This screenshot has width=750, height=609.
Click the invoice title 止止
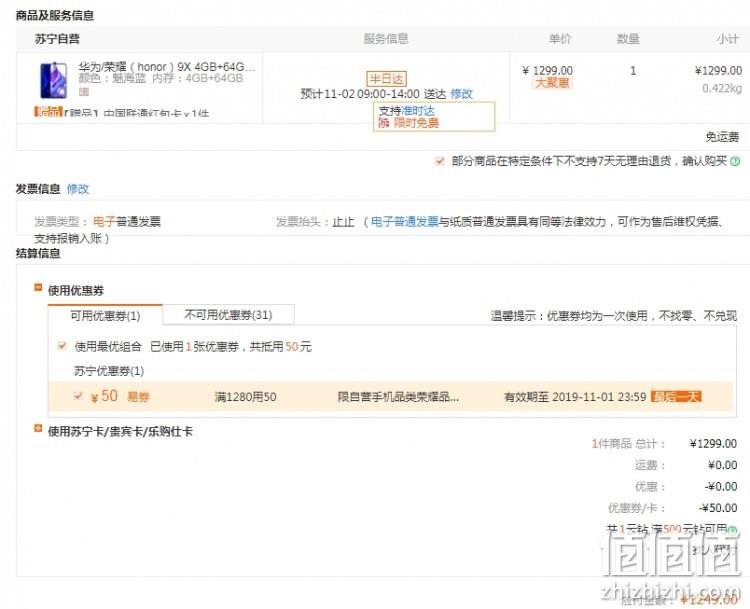[343, 221]
